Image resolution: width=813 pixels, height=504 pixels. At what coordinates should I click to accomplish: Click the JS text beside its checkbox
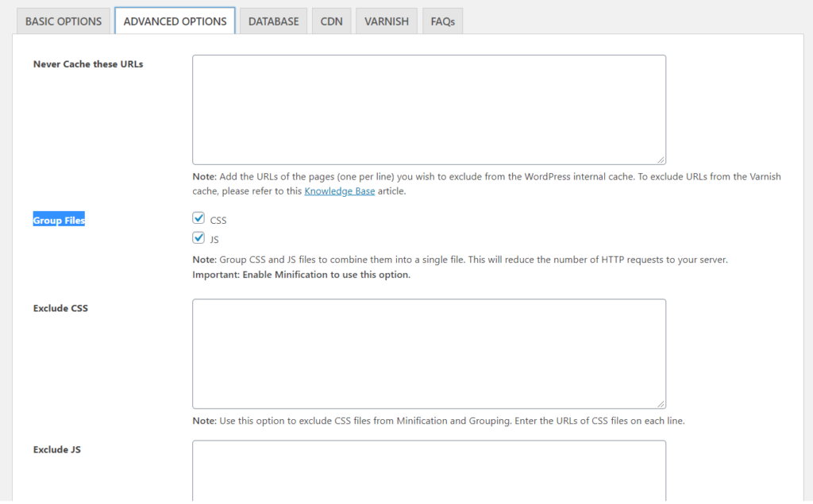click(x=215, y=239)
